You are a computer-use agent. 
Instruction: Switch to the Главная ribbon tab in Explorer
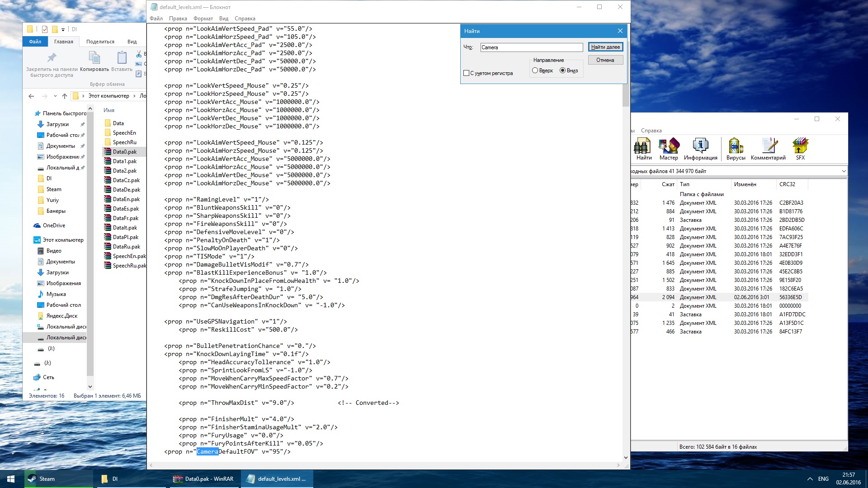pos(64,42)
